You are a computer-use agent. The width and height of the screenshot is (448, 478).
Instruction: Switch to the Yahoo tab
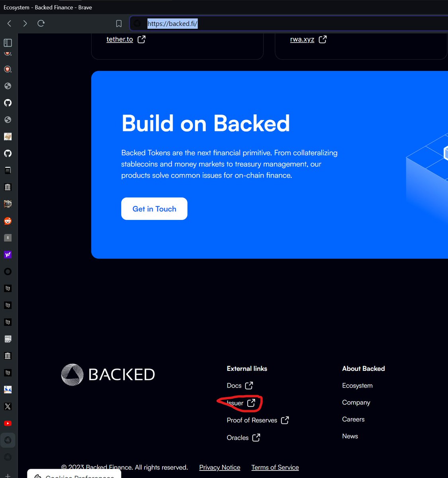click(x=8, y=255)
